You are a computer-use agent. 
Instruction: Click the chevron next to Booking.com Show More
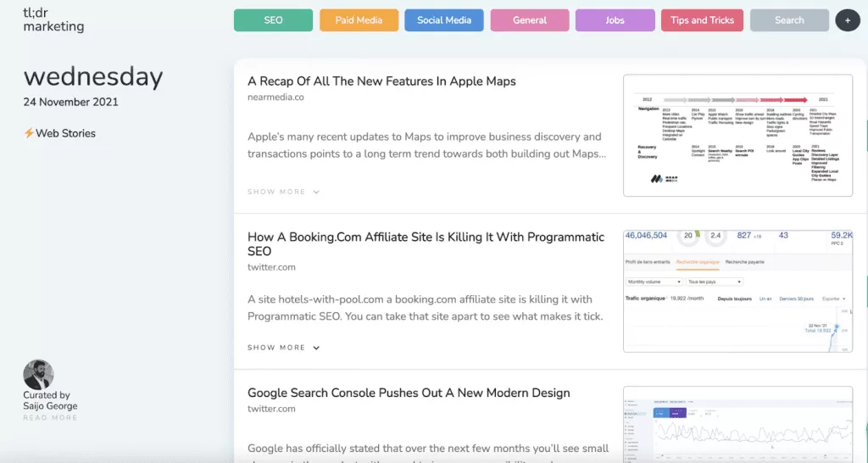tap(316, 348)
